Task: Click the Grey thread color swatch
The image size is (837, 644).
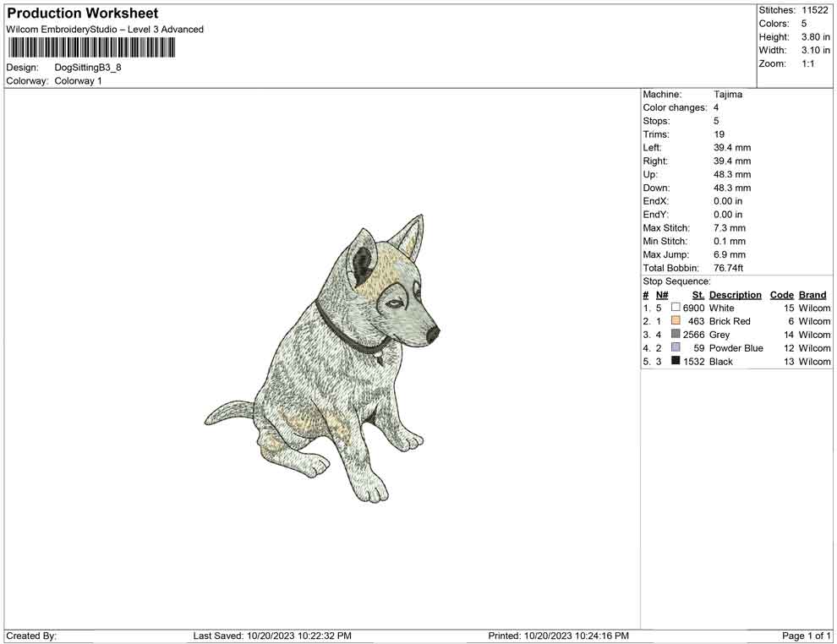Action: tap(676, 334)
